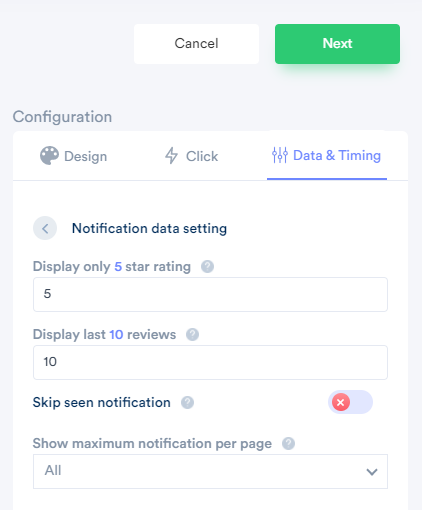Screen dimensions: 422x510
Task: Switch to the Design tab
Action: pyautogui.click(x=73, y=156)
